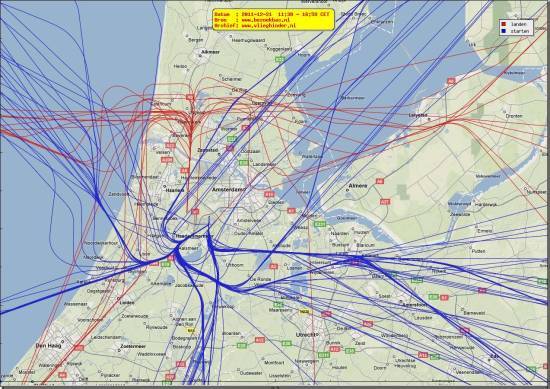Click the Lelystad city label

418,115
